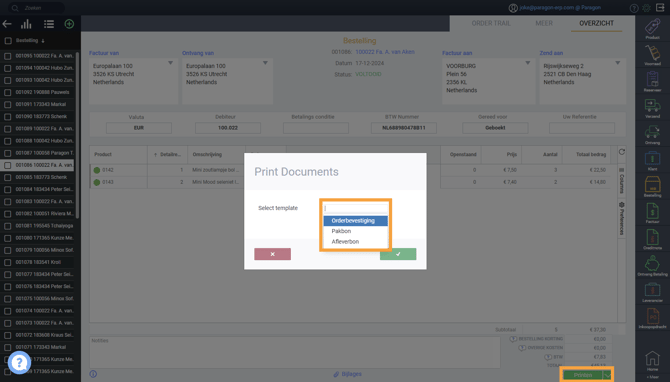670x382 pixels.
Task: Expand the Columns side panel
Action: pos(622,181)
